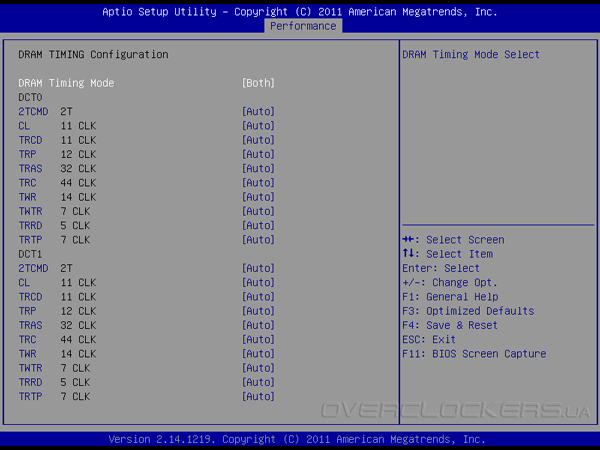The image size is (600, 450).
Task: Change DCT1 TRAS [Auto] value
Action: 258,325
